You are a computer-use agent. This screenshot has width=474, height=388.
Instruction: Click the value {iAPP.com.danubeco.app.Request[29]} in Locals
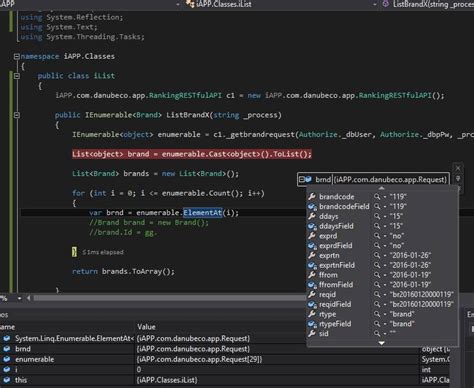(199, 359)
